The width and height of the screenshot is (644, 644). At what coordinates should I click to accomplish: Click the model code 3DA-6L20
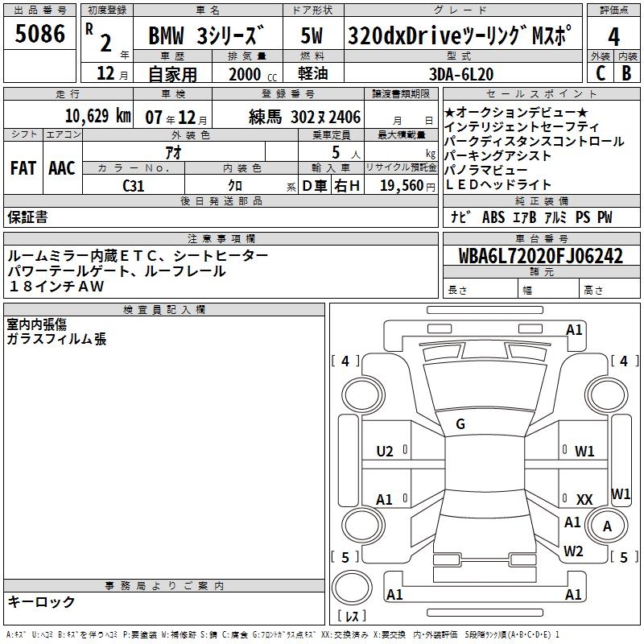461,74
